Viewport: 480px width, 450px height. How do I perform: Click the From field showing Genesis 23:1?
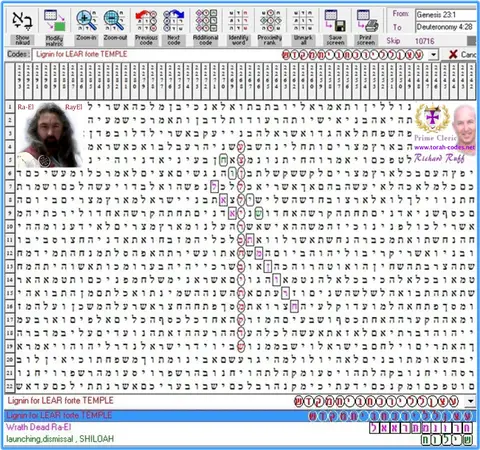tap(446, 15)
